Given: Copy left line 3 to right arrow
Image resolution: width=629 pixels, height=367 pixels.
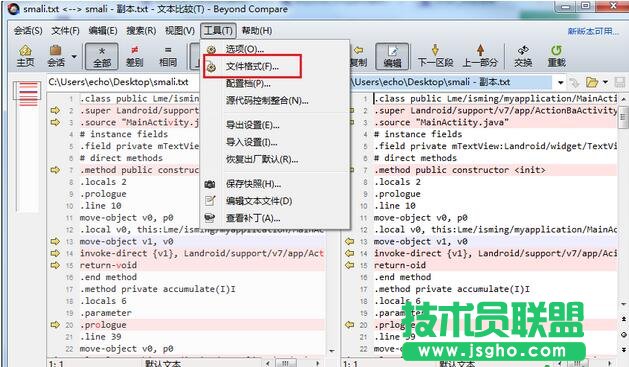Looking at the screenshot, I should point(55,122).
